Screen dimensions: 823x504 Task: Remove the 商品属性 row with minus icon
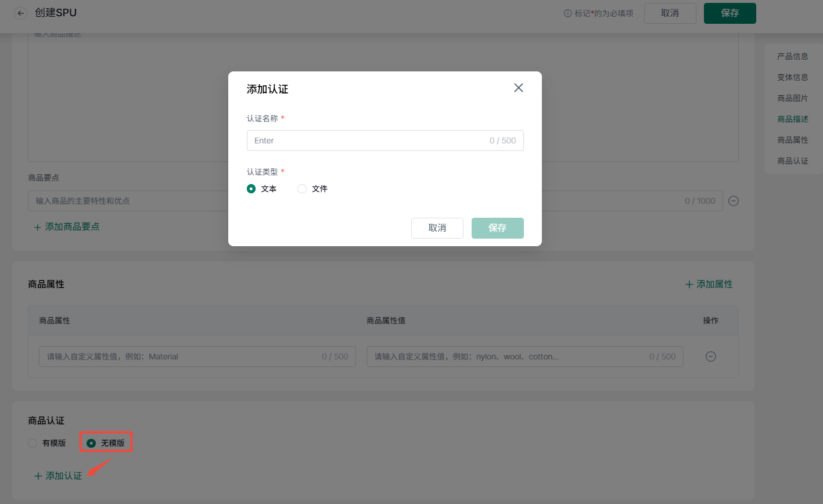pos(710,357)
